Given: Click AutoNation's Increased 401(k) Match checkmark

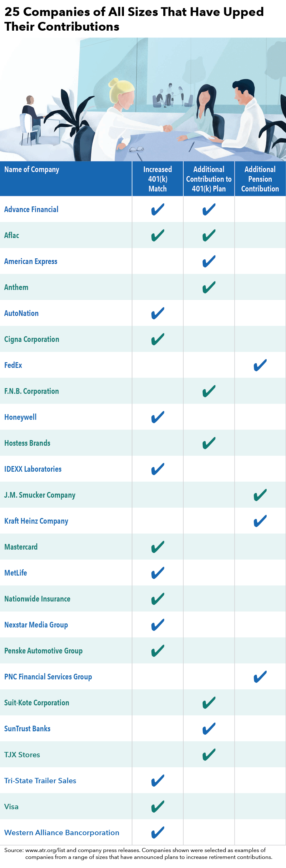Looking at the screenshot, I should (x=157, y=313).
